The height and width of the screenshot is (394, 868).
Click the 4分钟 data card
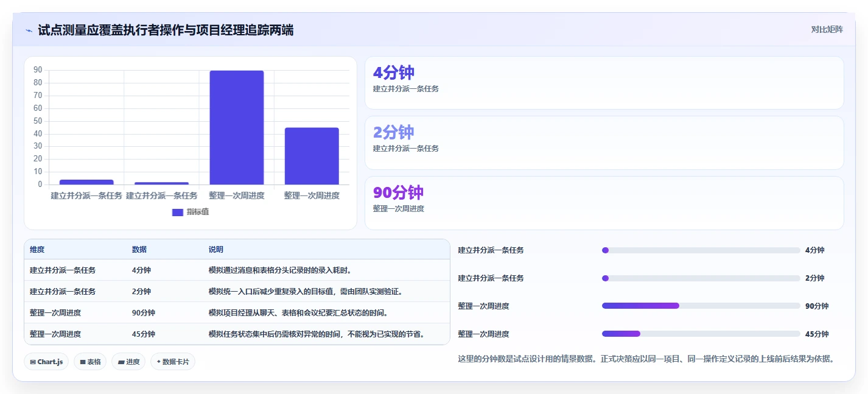pyautogui.click(x=604, y=83)
